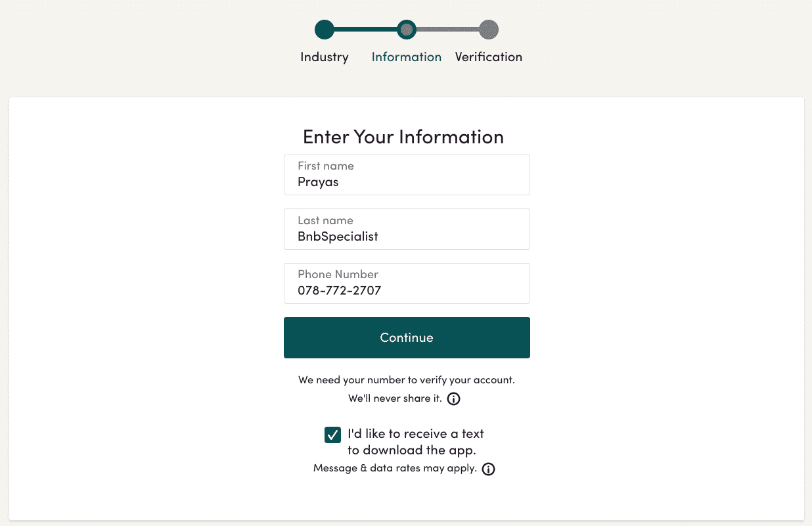
Task: Click the Last name field showing BnbSpecialist
Action: (406, 229)
